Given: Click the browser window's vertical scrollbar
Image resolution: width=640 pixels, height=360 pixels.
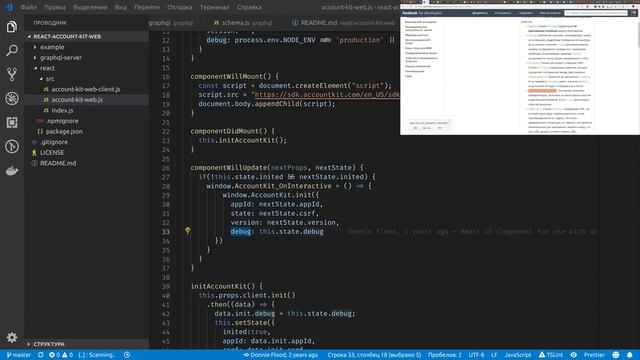Looking at the screenshot, I should click(x=638, y=35).
